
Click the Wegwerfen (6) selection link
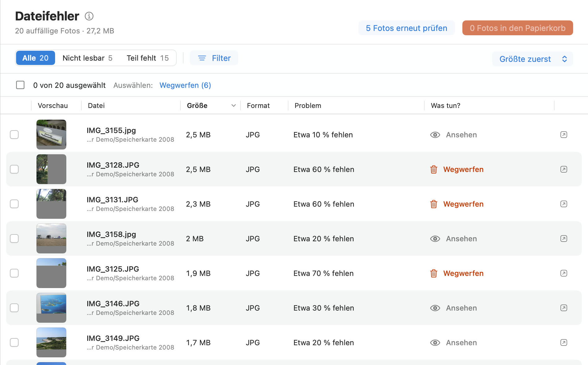point(185,85)
